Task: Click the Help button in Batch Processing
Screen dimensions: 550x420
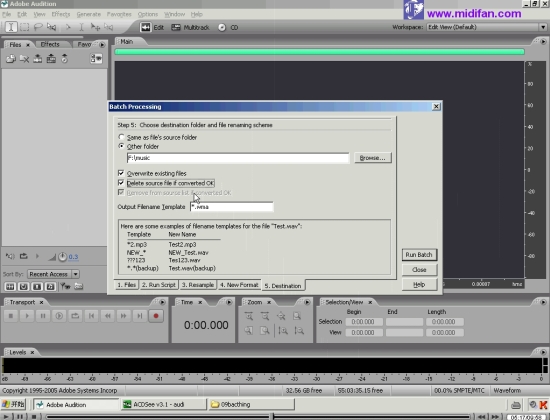Action: pyautogui.click(x=419, y=285)
